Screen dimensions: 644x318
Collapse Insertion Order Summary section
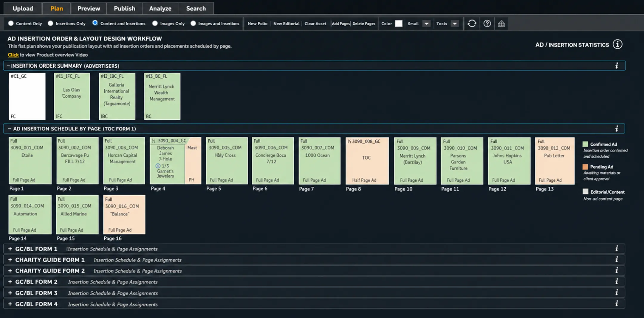(8, 66)
